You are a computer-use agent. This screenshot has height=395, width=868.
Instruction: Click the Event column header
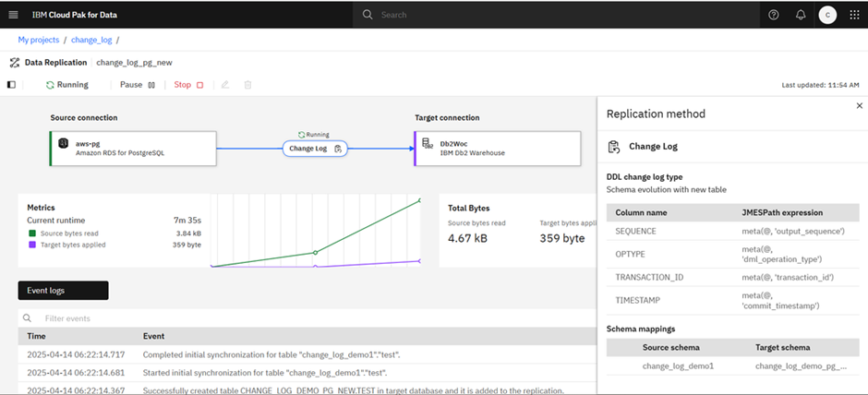pos(153,336)
